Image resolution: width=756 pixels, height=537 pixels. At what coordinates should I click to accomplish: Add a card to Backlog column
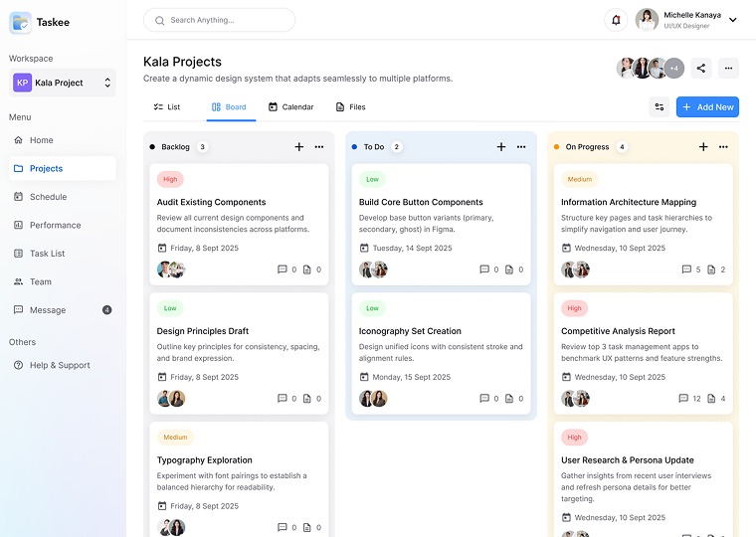coord(299,147)
